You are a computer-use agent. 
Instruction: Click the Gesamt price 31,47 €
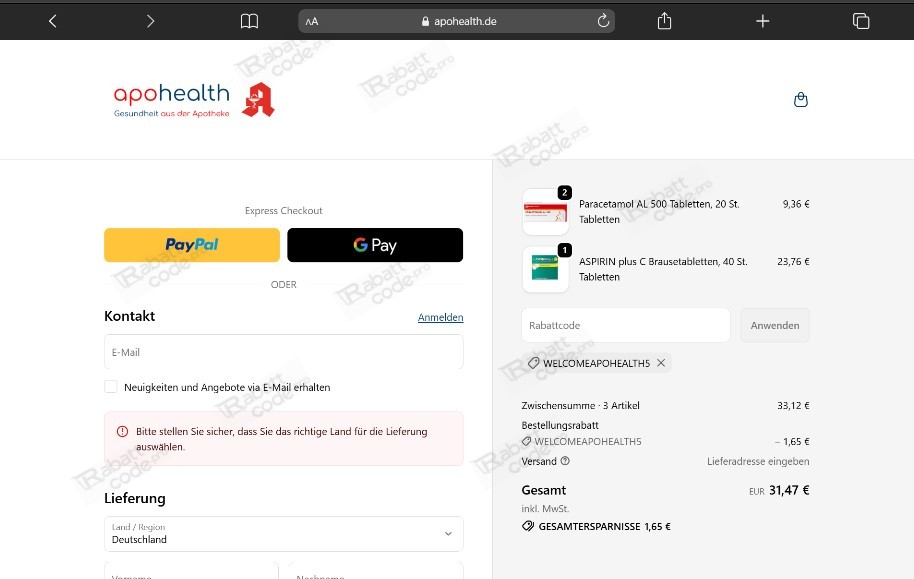pos(789,490)
